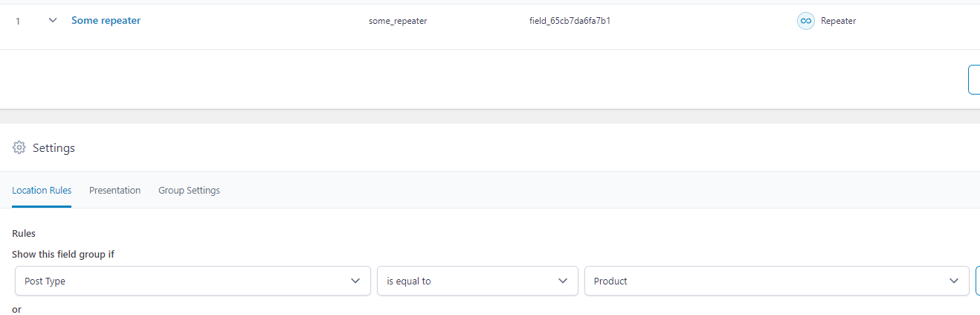Image resolution: width=980 pixels, height=315 pixels.
Task: Click the or label below the rule
Action: [16, 309]
